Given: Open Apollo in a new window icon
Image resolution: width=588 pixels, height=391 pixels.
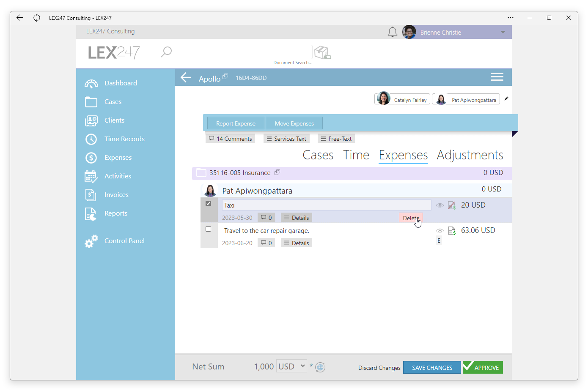Looking at the screenshot, I should tap(225, 76).
